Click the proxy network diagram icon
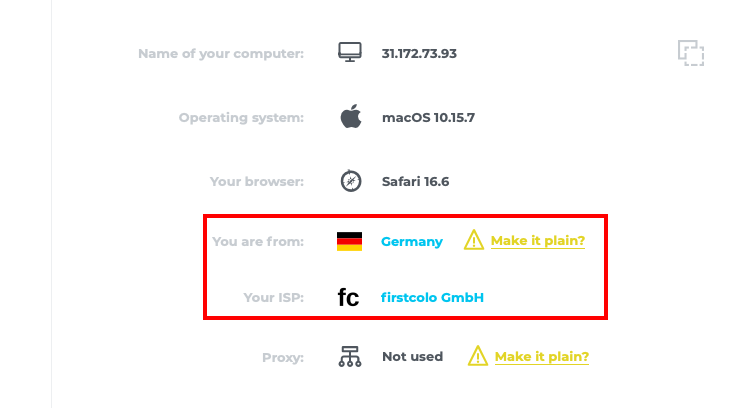Screen dimensions: 746x408 click(x=350, y=357)
